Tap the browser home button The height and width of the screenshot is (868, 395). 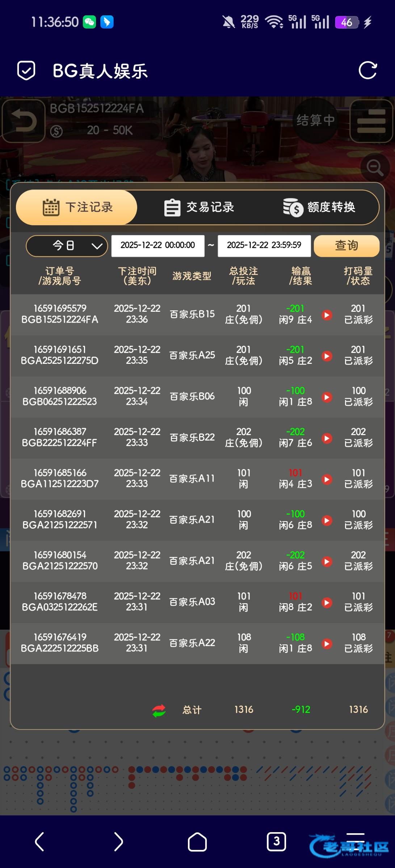click(x=197, y=842)
